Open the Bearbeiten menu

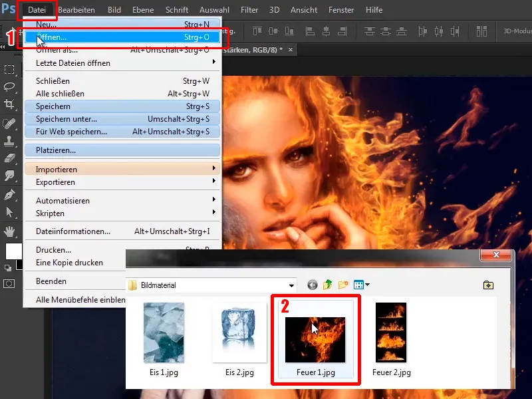(76, 10)
